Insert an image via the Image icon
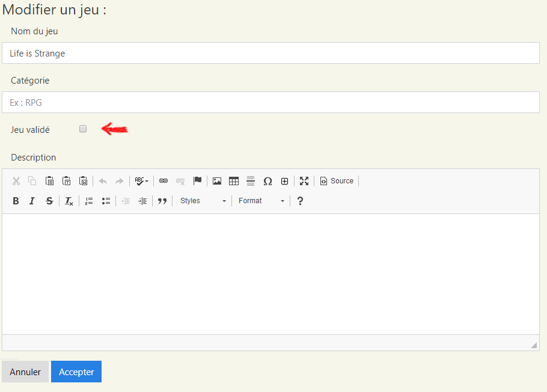Viewport: 547px width, 392px height. 217,181
